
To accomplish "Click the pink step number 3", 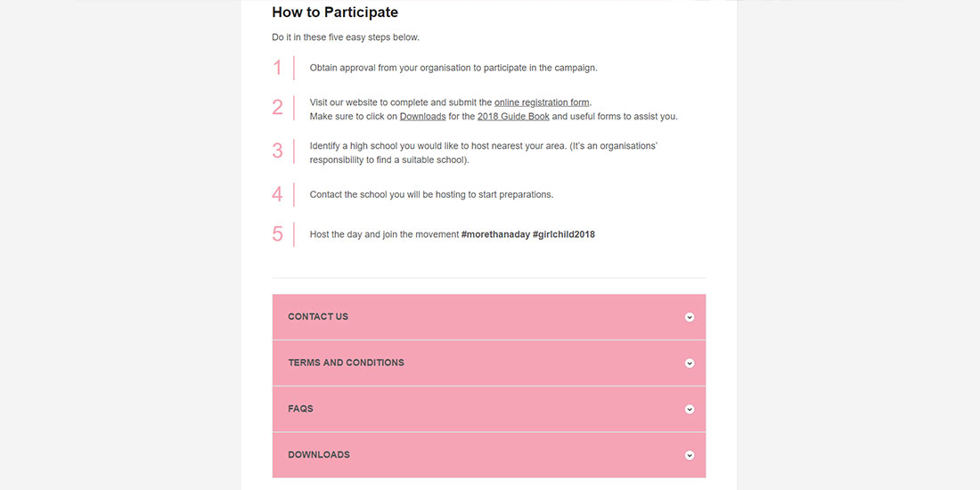I will 277,151.
